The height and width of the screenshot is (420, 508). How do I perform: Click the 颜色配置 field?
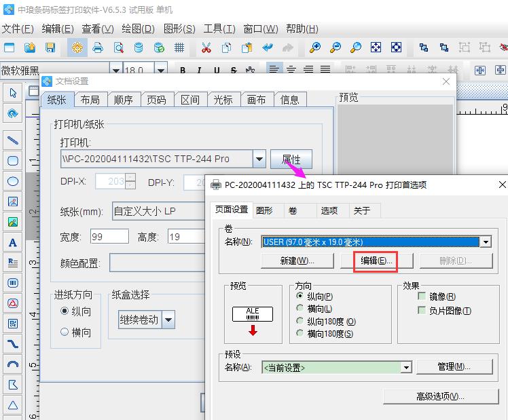coord(158,263)
